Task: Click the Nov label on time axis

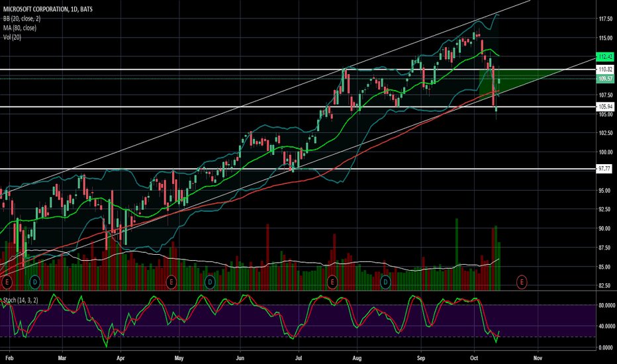Action: [x=538, y=358]
